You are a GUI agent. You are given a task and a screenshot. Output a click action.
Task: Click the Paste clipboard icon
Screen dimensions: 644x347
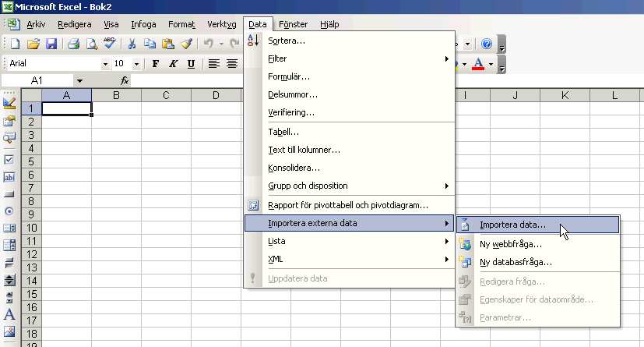point(167,44)
